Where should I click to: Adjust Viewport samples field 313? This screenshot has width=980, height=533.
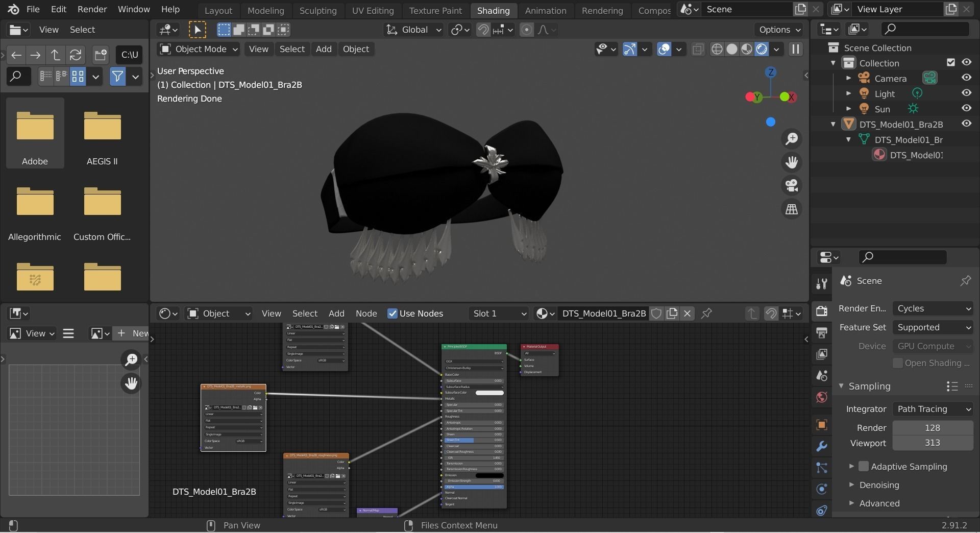coord(933,443)
